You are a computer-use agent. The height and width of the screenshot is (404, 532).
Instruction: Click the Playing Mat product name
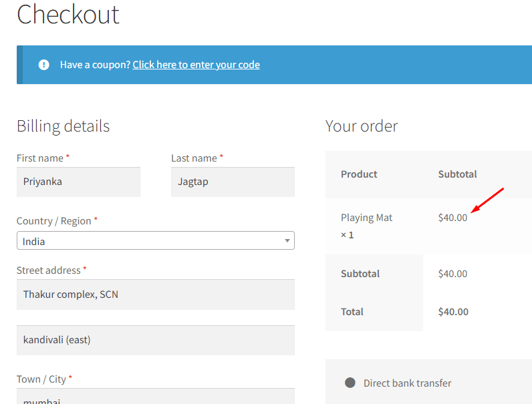pyautogui.click(x=367, y=218)
